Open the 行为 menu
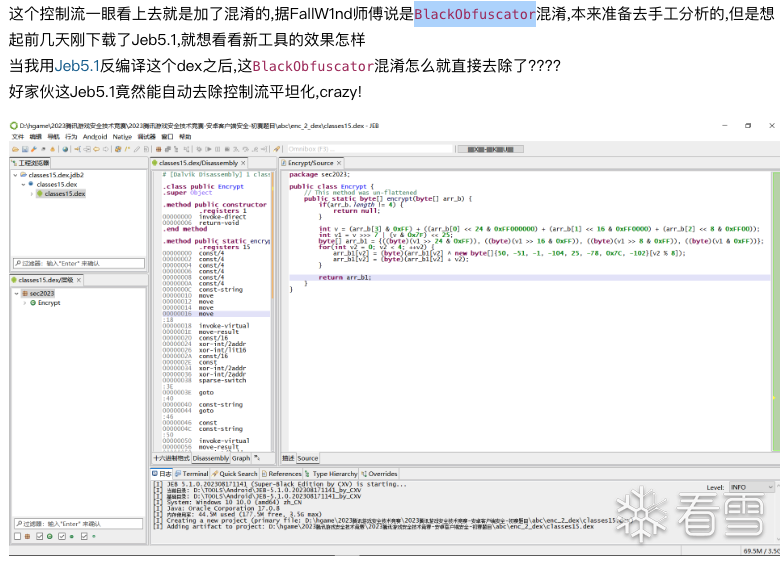This screenshot has width=780, height=561. coord(71,137)
